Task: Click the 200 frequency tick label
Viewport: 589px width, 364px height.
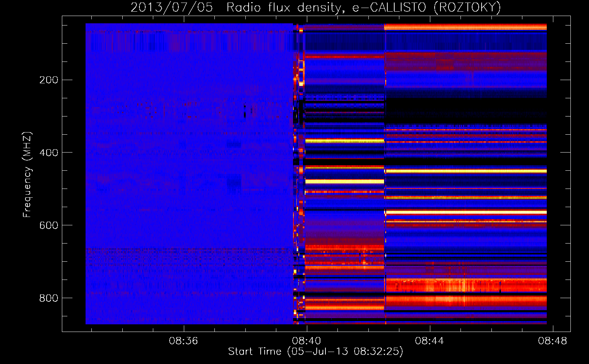Action: click(x=49, y=80)
